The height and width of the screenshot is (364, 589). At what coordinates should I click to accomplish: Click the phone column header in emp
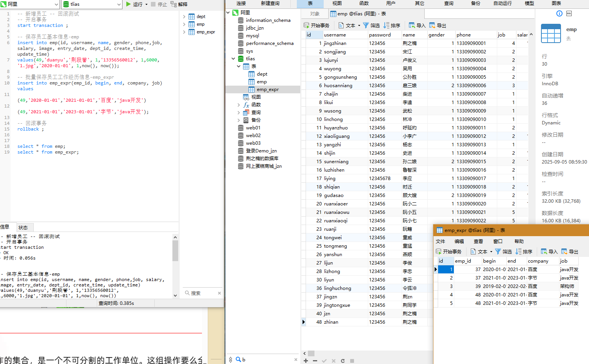pos(476,35)
